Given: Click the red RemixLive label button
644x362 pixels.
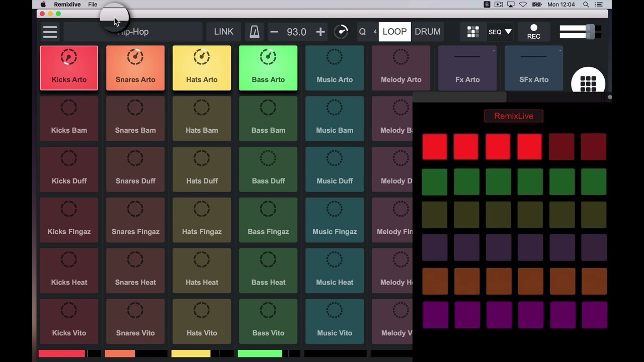Looking at the screenshot, I should point(514,116).
